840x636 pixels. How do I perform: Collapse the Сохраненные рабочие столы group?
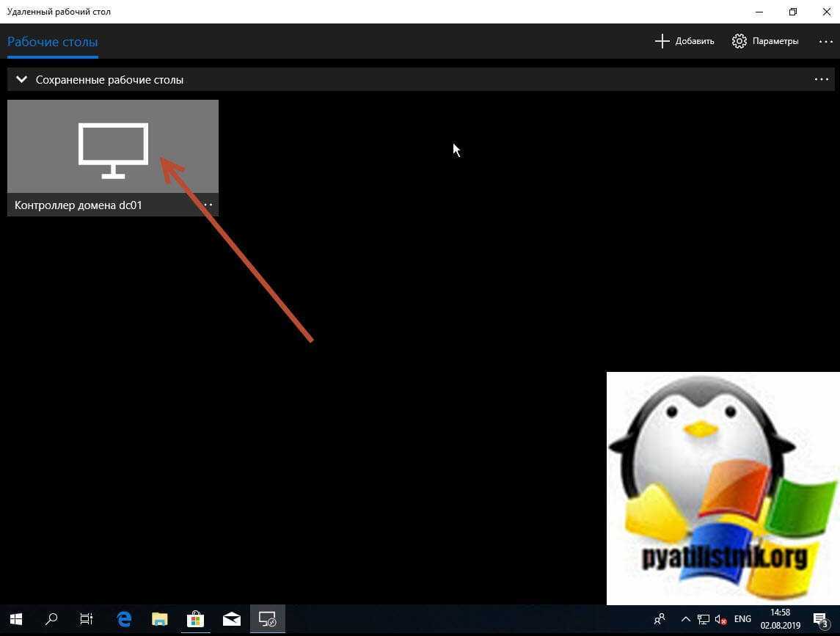pyautogui.click(x=21, y=80)
